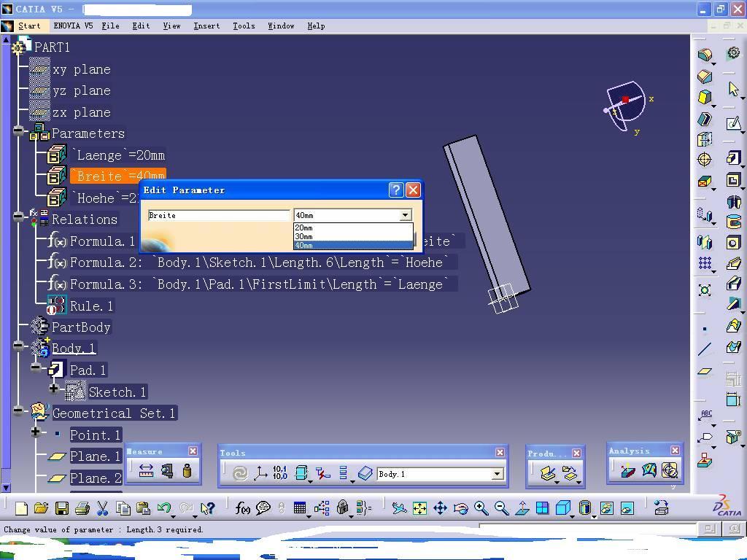Click the Line tool in right toolbar
This screenshot has width=747, height=560.
tap(705, 349)
